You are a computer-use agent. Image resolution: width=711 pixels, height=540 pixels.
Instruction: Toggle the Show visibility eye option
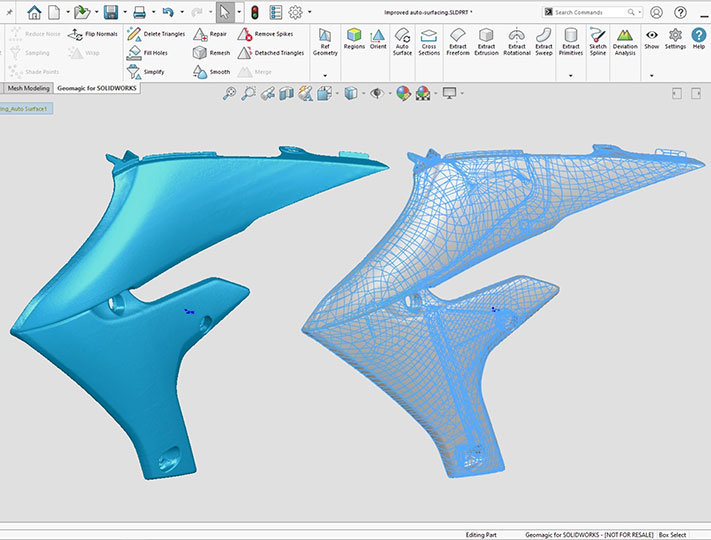(x=652, y=39)
